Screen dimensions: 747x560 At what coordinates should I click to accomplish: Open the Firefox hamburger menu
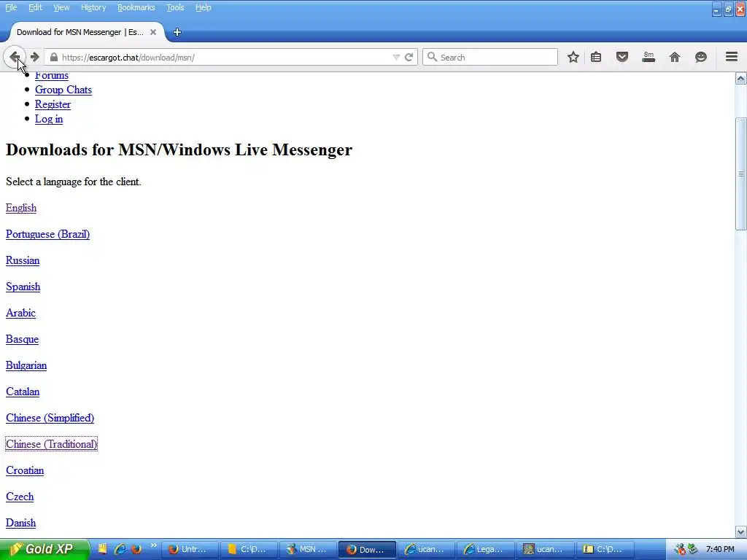click(x=732, y=57)
